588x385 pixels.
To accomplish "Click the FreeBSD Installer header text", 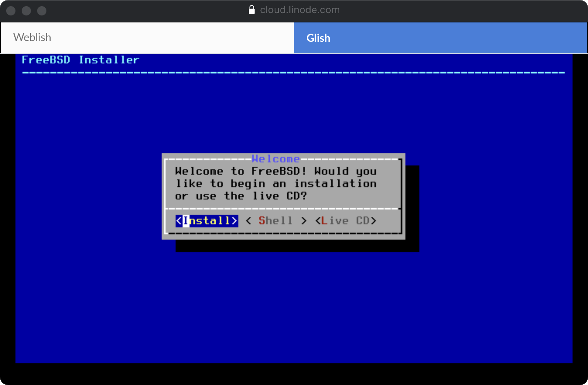I will click(x=80, y=60).
